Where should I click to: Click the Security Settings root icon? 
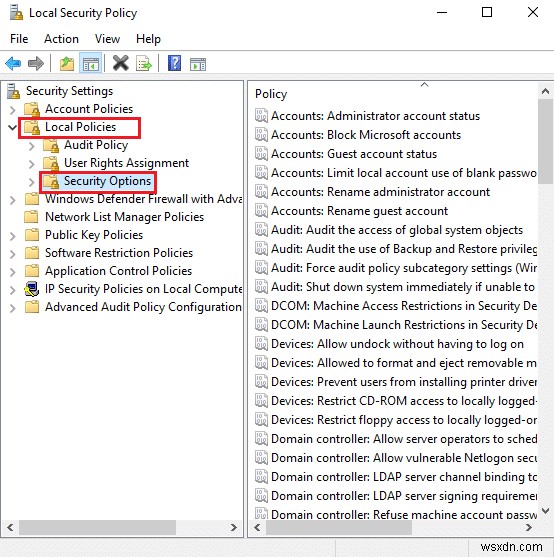(13, 91)
